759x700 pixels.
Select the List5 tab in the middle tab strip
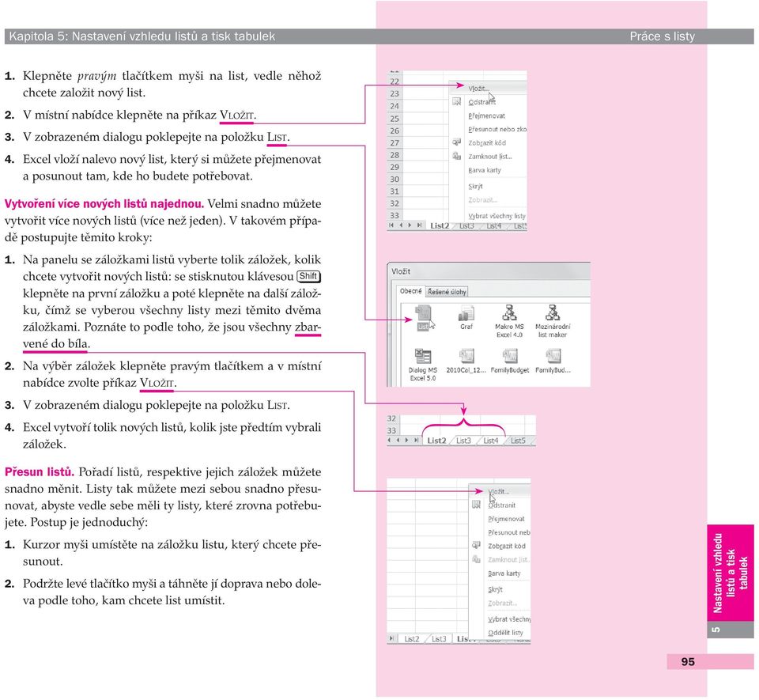[518, 441]
